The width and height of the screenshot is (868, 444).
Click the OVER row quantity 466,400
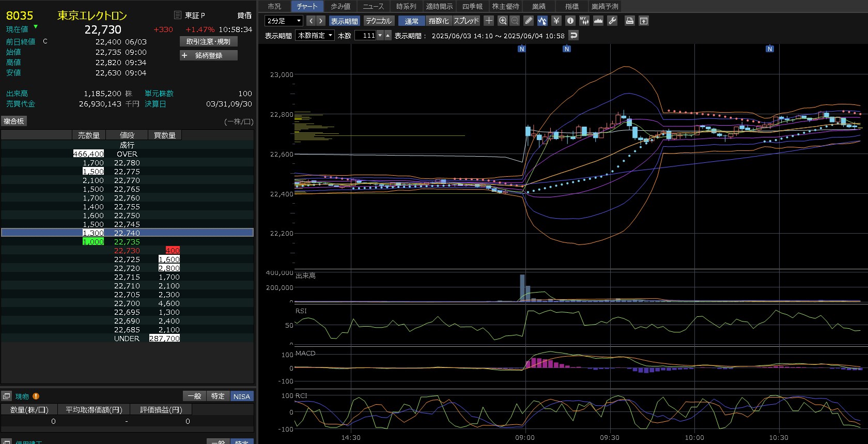[x=88, y=154]
